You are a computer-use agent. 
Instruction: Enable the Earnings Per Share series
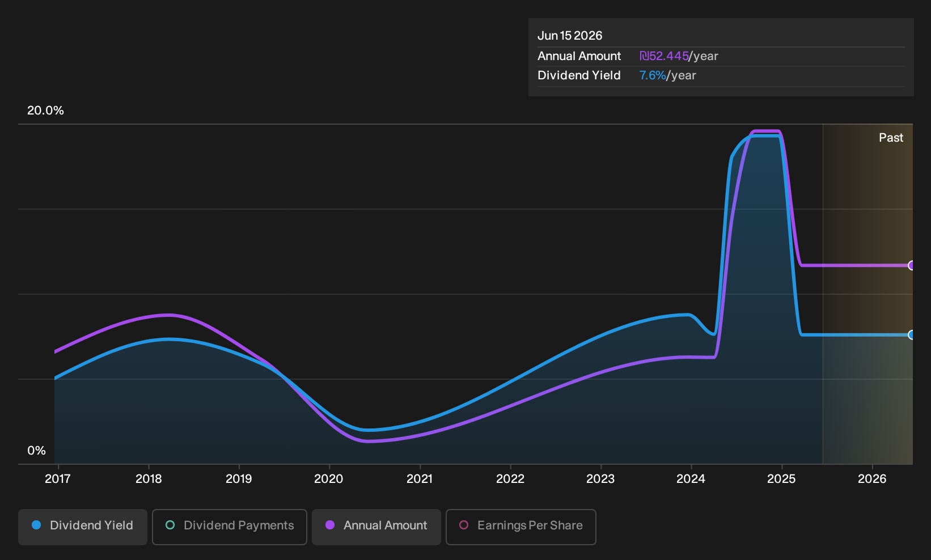pos(521,527)
